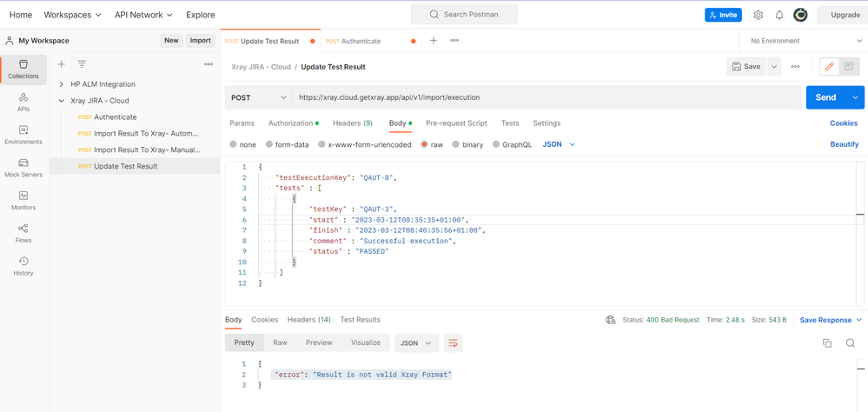Viewport: 868px width, 412px height.
Task: Create new collection with plus icon
Action: (x=62, y=64)
